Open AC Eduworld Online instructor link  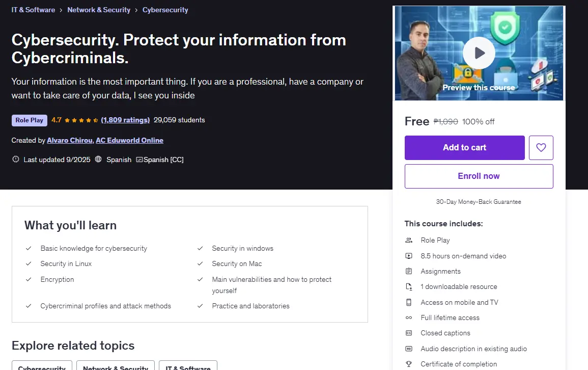pyautogui.click(x=129, y=140)
